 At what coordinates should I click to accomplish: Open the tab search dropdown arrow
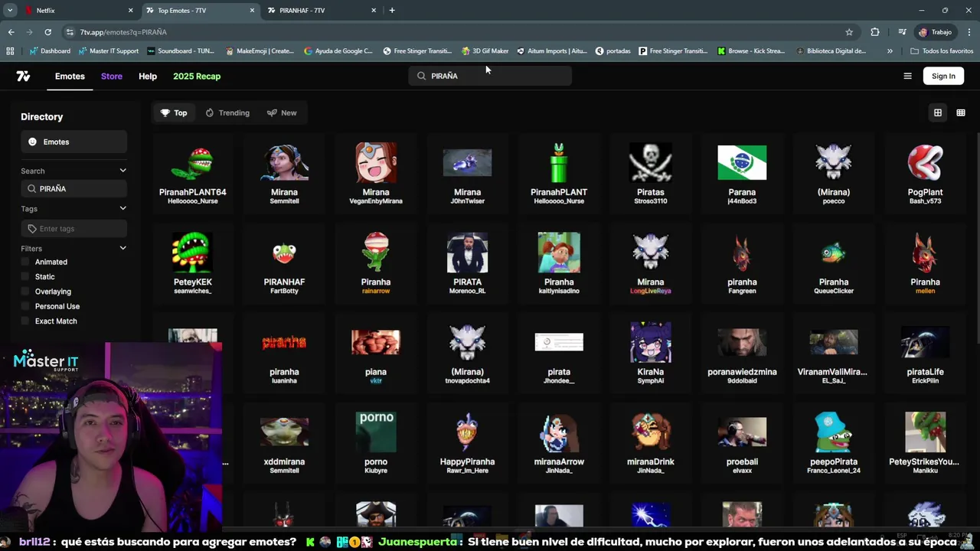pos(10,11)
